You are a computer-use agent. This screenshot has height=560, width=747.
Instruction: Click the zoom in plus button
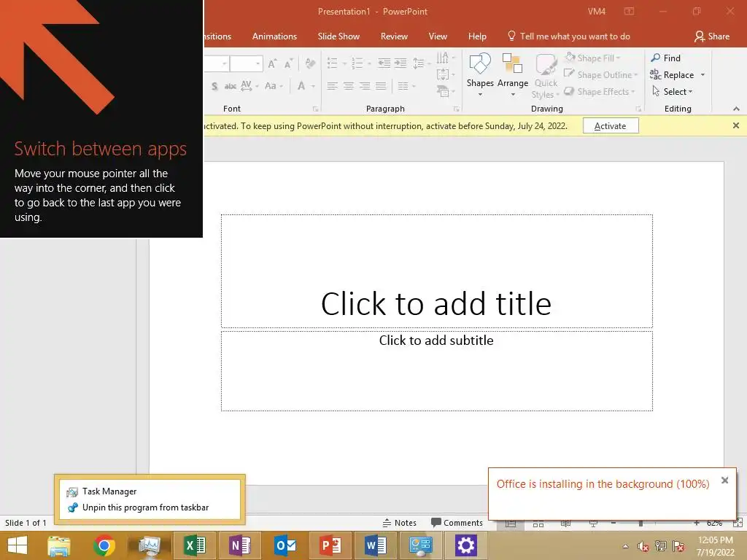click(697, 523)
